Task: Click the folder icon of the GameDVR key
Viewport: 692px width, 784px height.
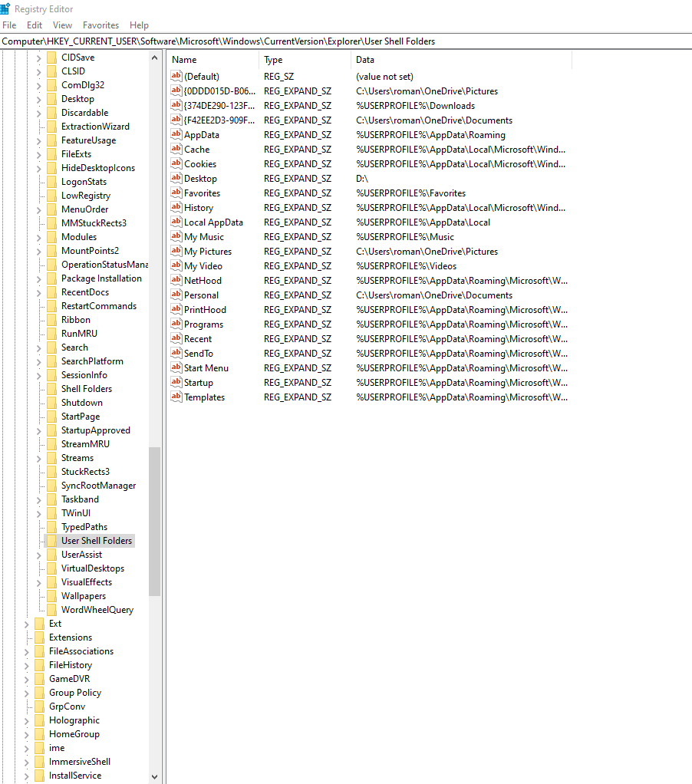Action: click(39, 678)
